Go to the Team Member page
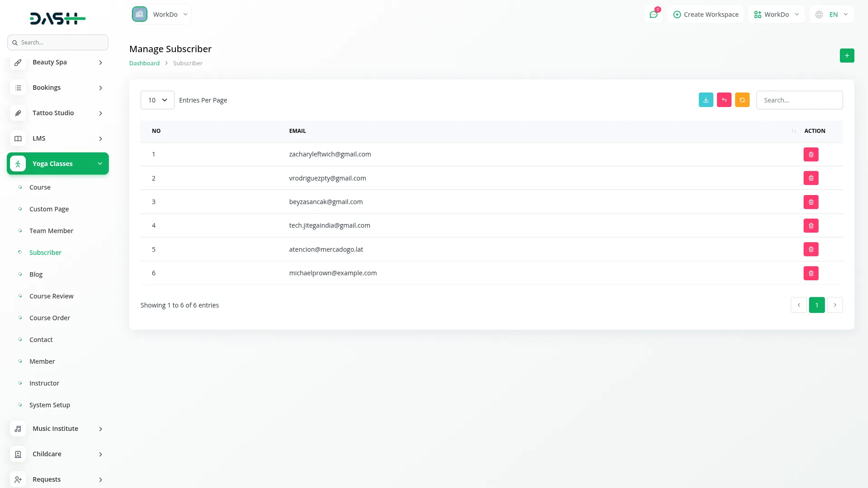 [51, 231]
